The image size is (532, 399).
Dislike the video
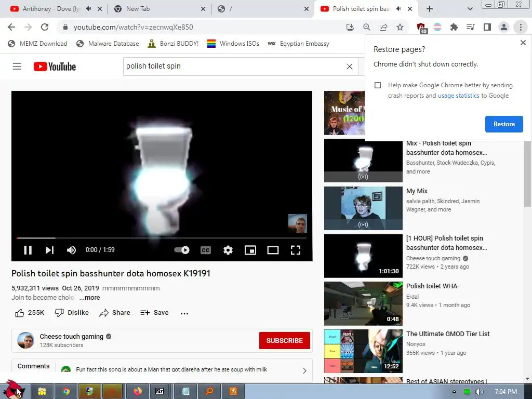coord(72,312)
